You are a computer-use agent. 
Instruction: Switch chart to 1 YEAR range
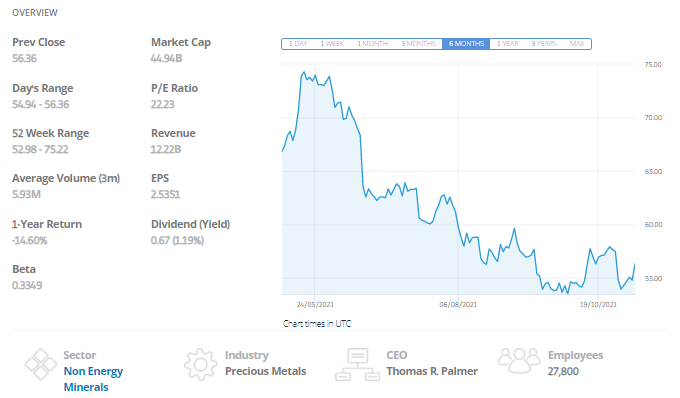507,44
